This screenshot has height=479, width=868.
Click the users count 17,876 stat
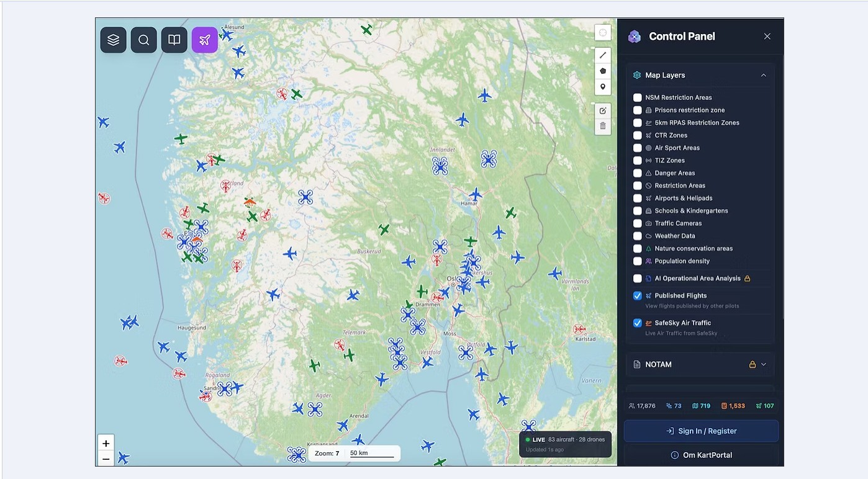(642, 406)
